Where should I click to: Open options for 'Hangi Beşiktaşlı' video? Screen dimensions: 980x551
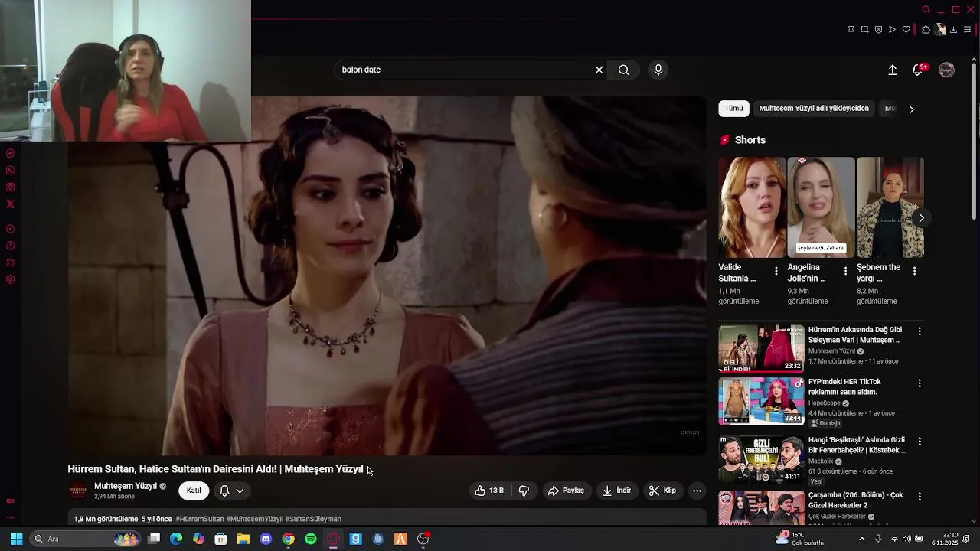coord(920,442)
